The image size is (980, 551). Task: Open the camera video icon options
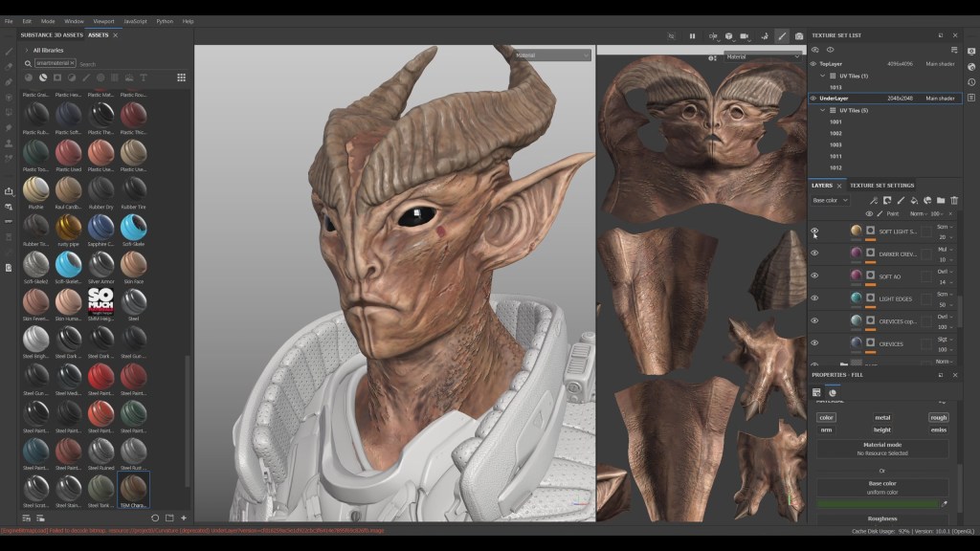745,36
